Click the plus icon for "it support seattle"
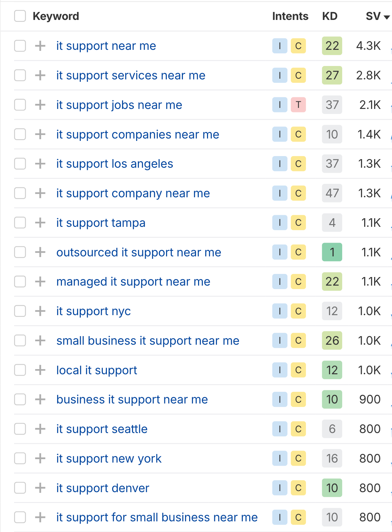Image resolution: width=392 pixels, height=532 pixels. point(40,429)
